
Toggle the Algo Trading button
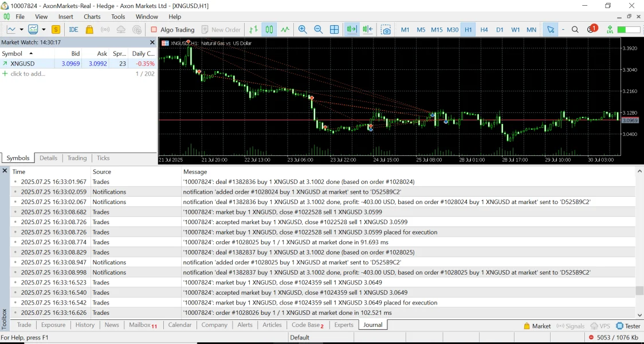(x=172, y=30)
